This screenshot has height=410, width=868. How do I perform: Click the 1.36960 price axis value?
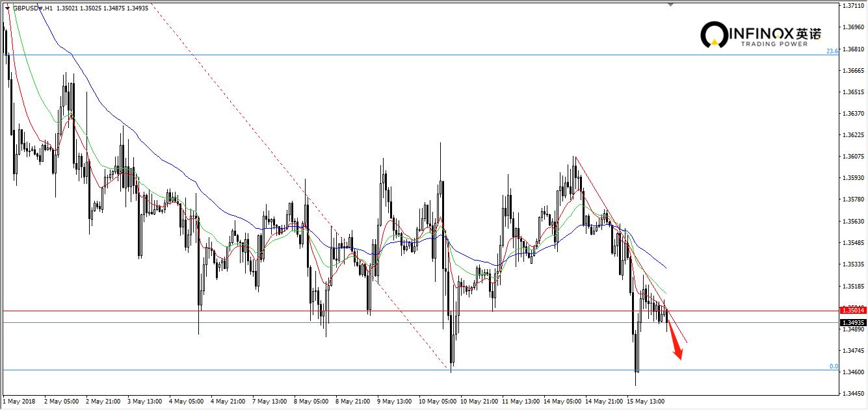(853, 27)
